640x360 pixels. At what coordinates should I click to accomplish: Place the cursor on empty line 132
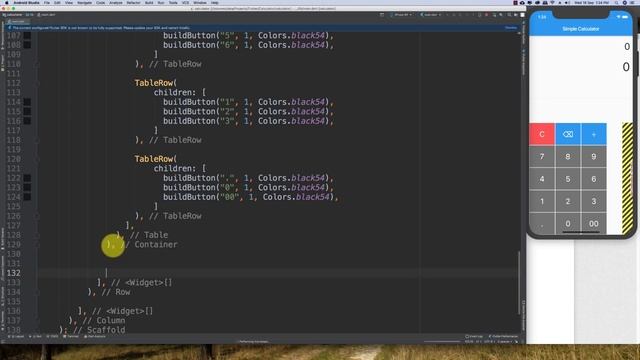278,273
